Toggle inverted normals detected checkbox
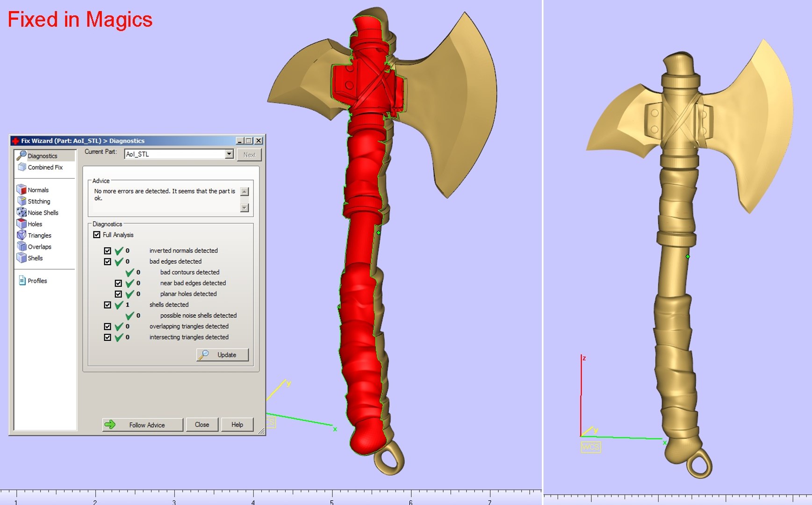812x505 pixels. pos(108,251)
